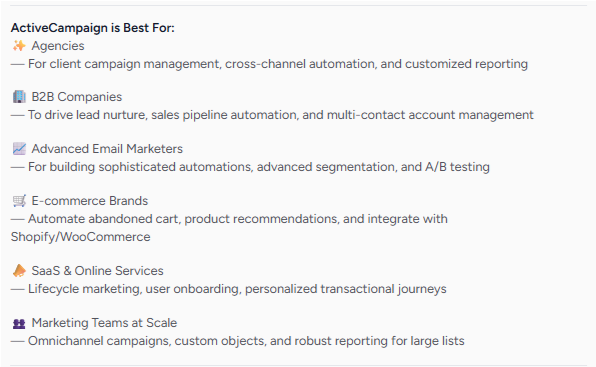Click the office building emoji beside B2B Companies
Viewport: 596px width, 367px height.
(x=19, y=97)
